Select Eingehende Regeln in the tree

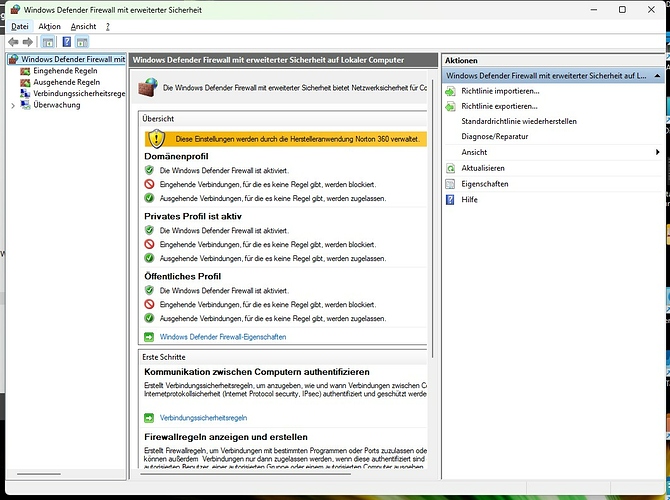(65, 71)
